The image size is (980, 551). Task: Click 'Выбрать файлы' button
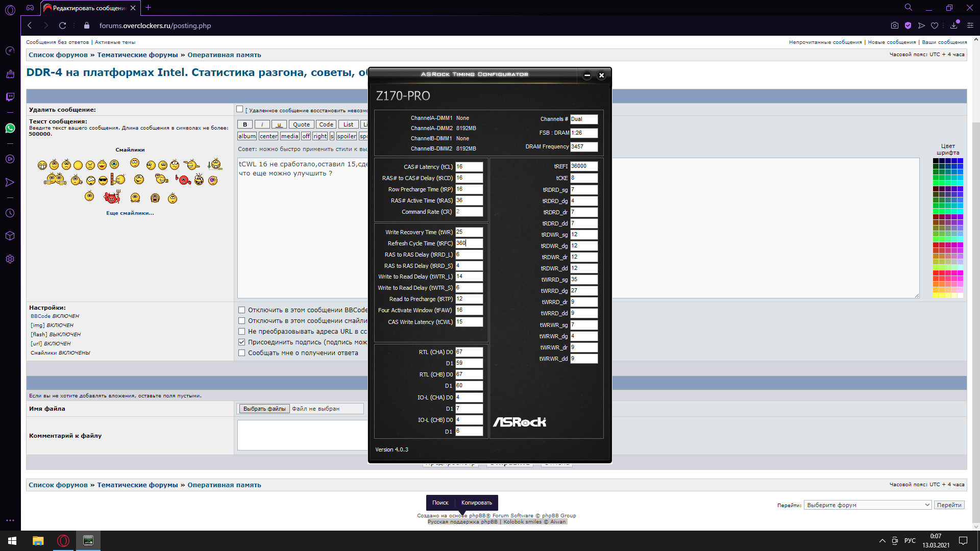tap(264, 409)
